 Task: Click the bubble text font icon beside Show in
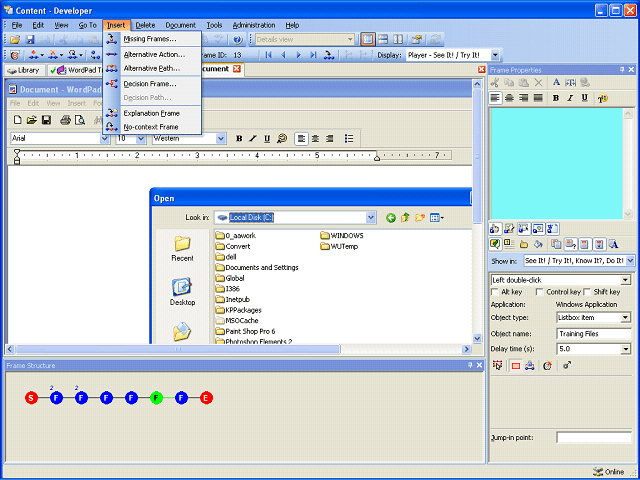pyautogui.click(x=613, y=244)
